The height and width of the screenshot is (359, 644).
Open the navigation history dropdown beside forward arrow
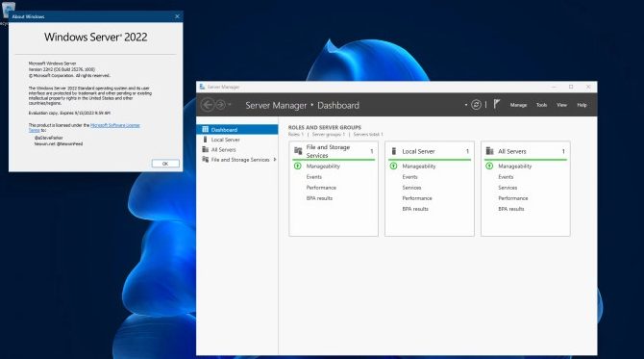[x=230, y=105]
